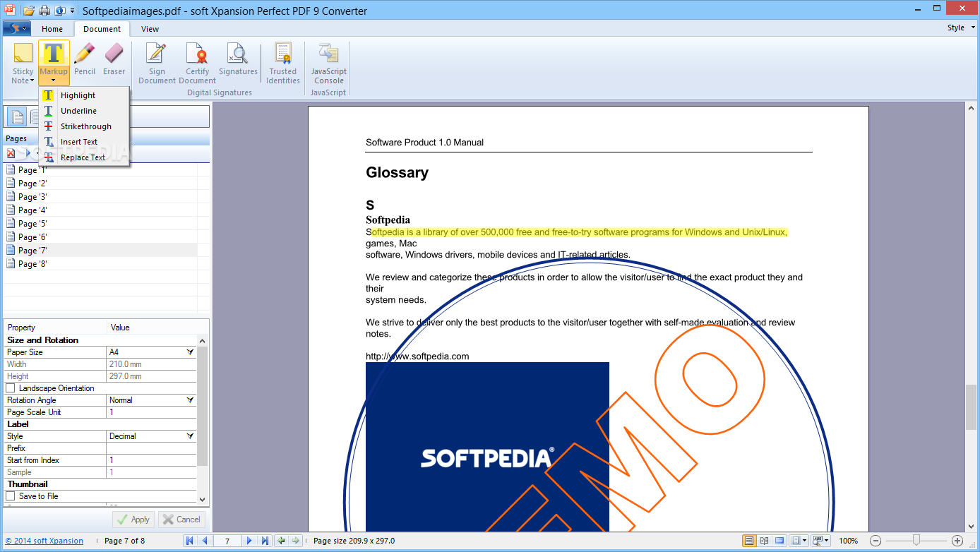
Task: Select the blue full-width layout icon
Action: (779, 541)
